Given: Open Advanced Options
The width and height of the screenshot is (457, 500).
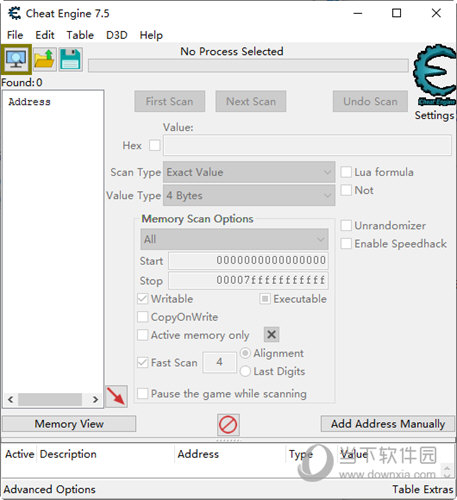Looking at the screenshot, I should pyautogui.click(x=49, y=489).
